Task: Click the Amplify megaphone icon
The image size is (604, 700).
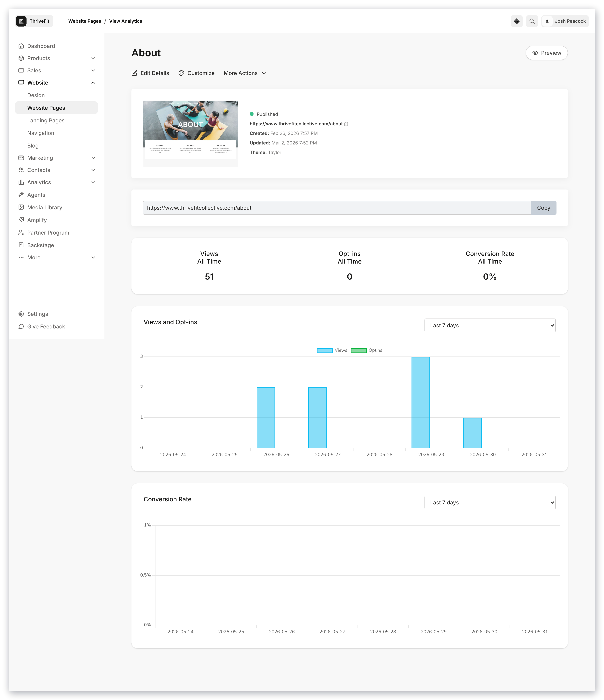Action: (x=21, y=220)
